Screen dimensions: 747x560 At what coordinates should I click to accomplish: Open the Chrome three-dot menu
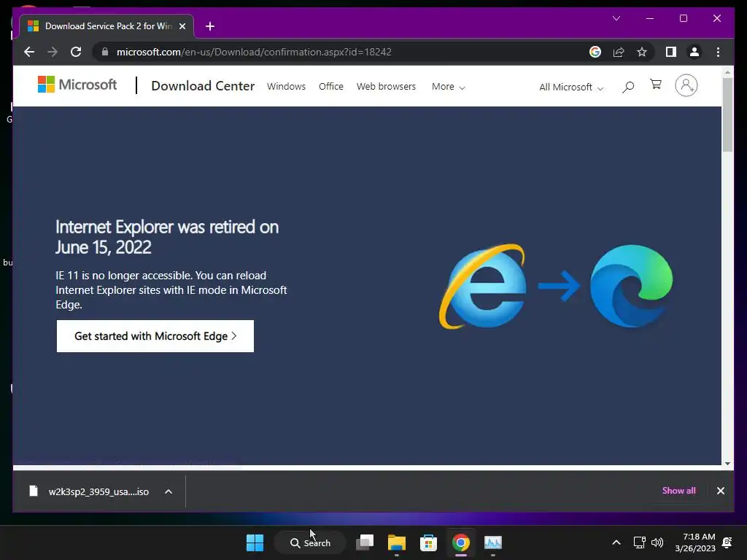pyautogui.click(x=718, y=52)
